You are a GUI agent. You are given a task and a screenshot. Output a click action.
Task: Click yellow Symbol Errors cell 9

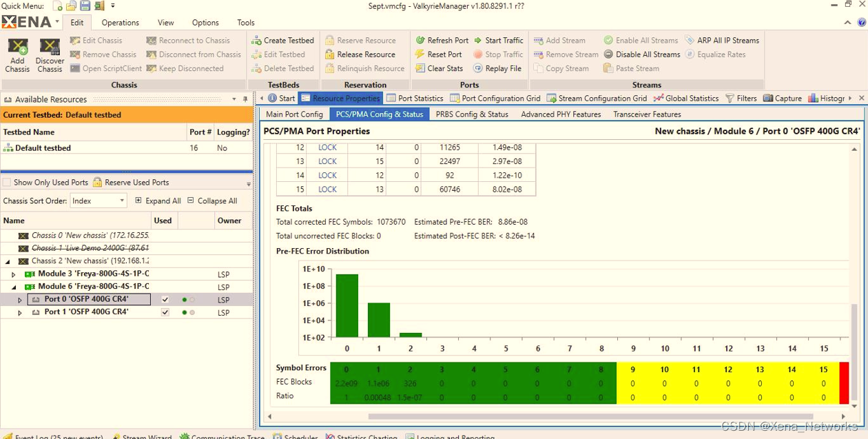[632, 369]
